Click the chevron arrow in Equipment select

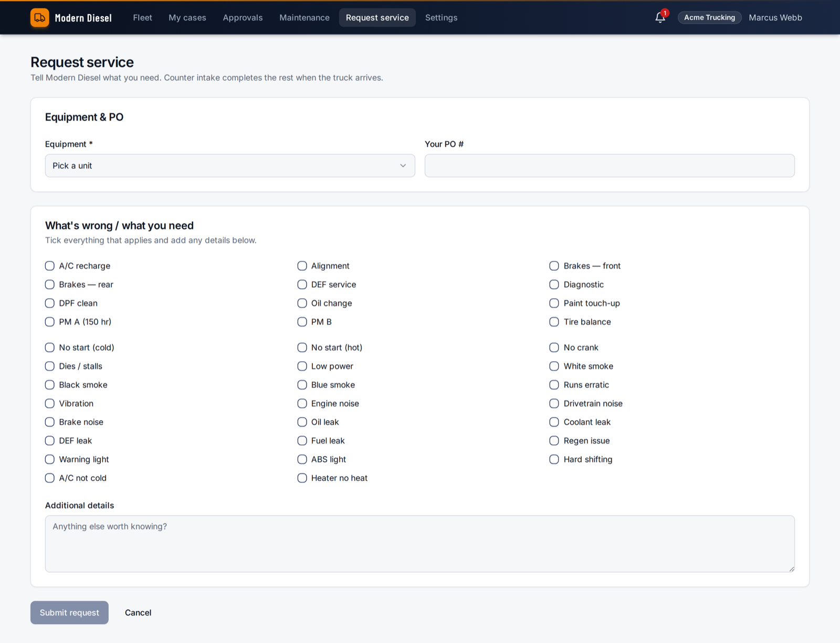click(x=403, y=165)
